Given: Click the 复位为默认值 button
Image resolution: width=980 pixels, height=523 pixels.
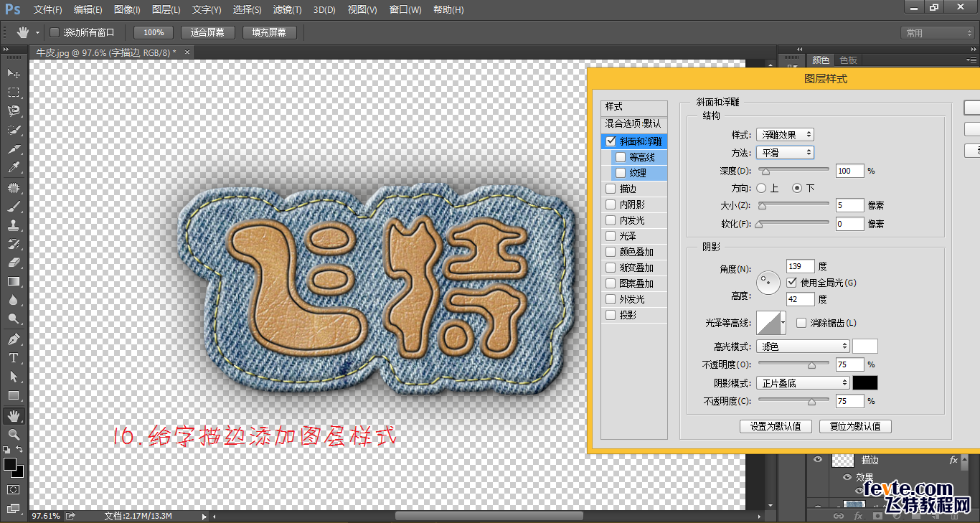Looking at the screenshot, I should pyautogui.click(x=855, y=426).
